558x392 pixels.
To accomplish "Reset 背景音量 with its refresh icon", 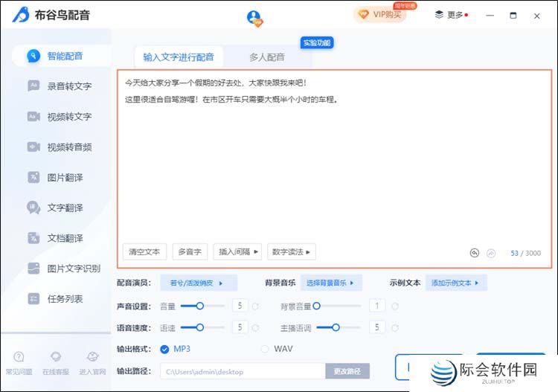I will (x=394, y=306).
